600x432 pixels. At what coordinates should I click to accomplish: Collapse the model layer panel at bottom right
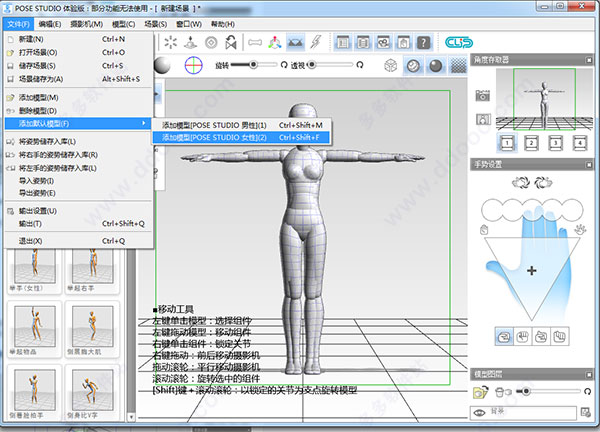tap(589, 374)
